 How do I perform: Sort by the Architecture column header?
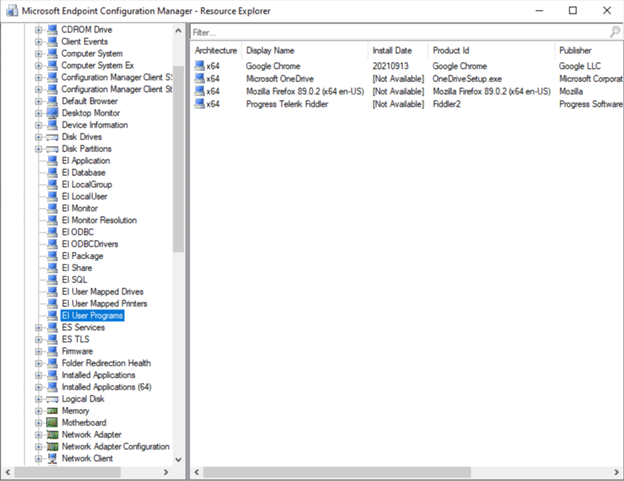[x=216, y=51]
